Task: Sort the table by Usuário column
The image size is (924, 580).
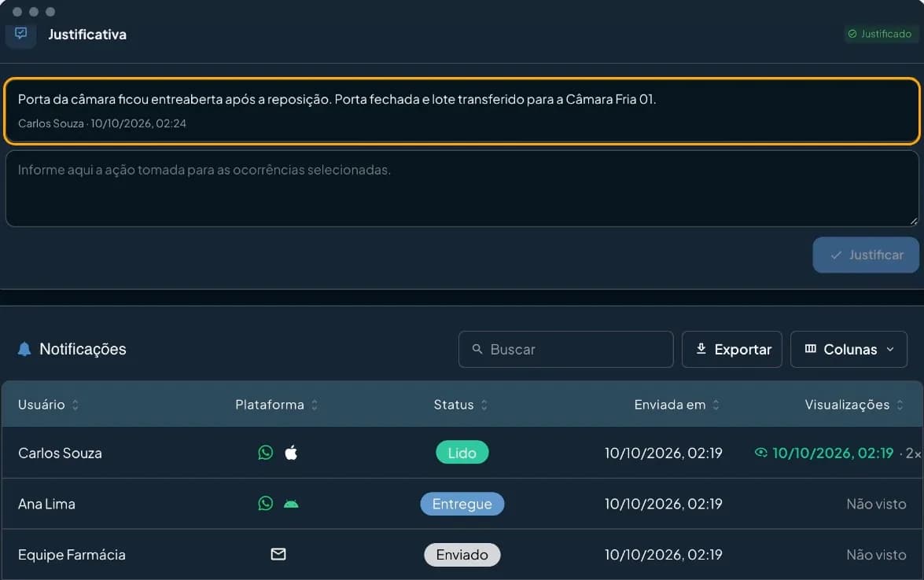Action: coord(48,405)
